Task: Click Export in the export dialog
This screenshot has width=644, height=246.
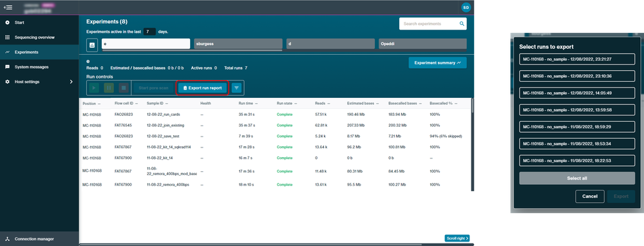Action: pos(621,196)
